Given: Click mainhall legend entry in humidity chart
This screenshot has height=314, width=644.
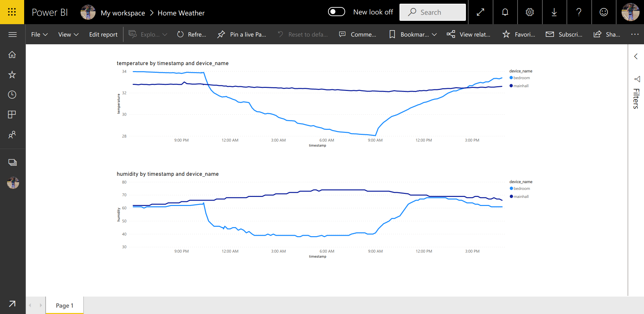Looking at the screenshot, I should 519,197.
